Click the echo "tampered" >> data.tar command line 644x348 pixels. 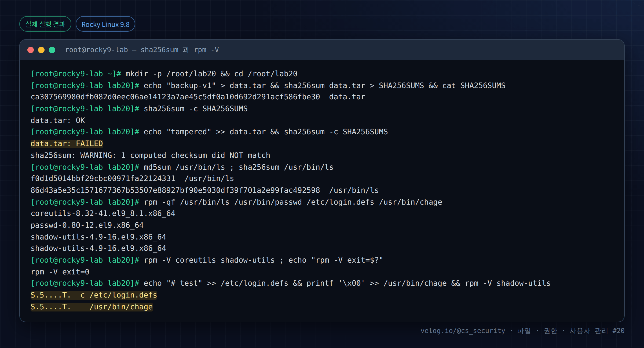209,132
